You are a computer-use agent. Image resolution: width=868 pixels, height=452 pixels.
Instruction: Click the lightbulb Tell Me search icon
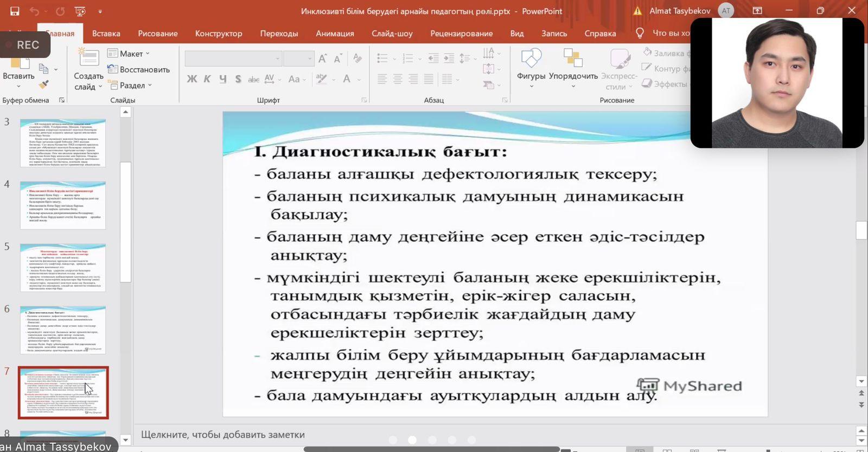point(640,34)
